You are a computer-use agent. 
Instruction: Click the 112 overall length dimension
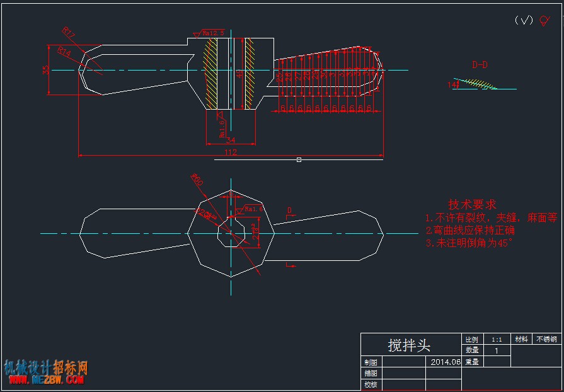pyautogui.click(x=231, y=152)
